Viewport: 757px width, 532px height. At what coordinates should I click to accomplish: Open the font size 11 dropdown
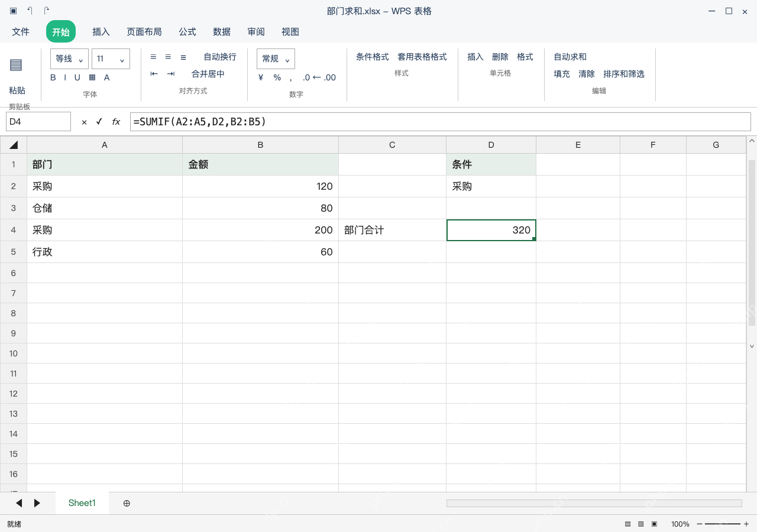click(111, 59)
